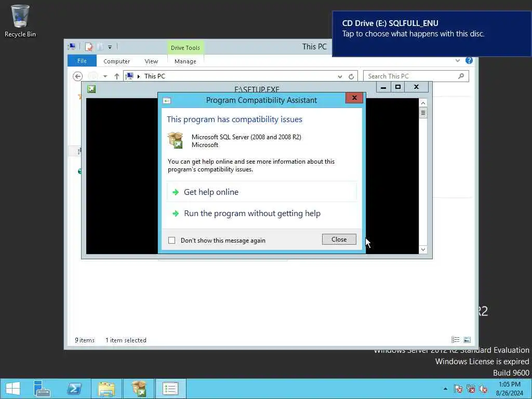Screen dimensions: 532x399
Task: Click the CD Drive SQLFULL_ENU notification
Action: [432, 34]
